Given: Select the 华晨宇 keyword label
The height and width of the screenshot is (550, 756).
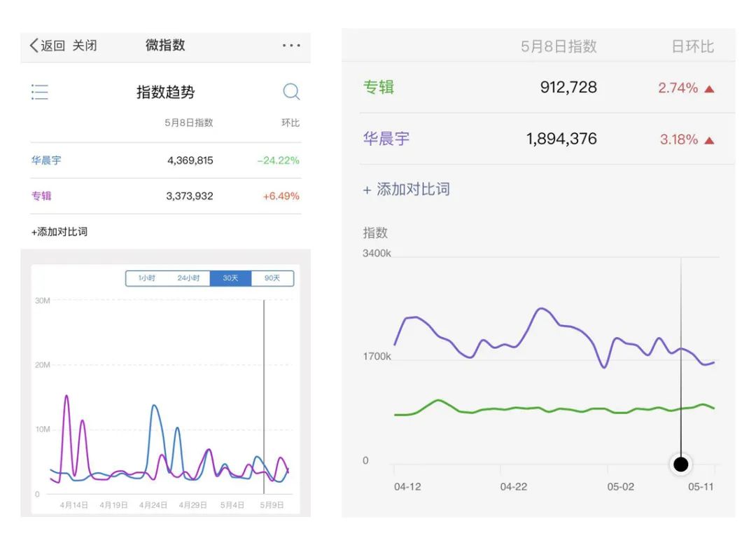Looking at the screenshot, I should click(x=48, y=160).
